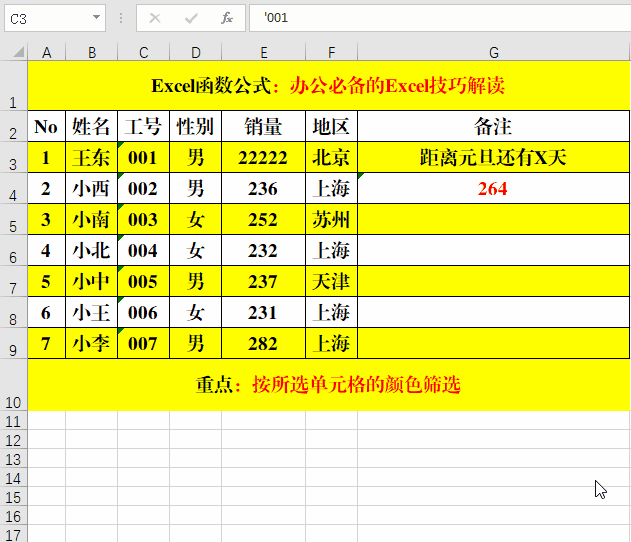Select the sales cell '22222'
Viewport: 631px width, 542px height.
point(263,157)
